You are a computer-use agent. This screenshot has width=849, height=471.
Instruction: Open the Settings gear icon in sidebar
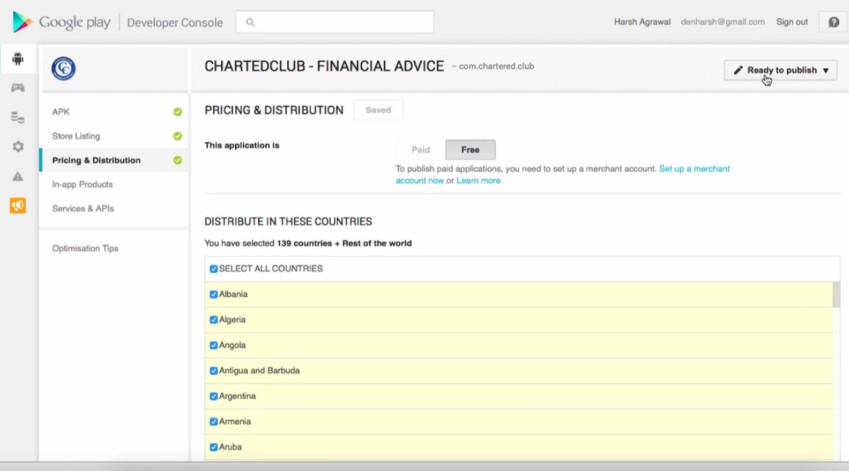click(x=18, y=147)
